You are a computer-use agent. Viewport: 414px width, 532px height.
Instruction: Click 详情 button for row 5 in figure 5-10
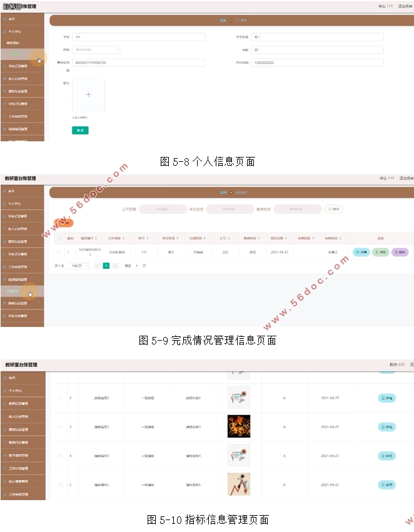(387, 485)
